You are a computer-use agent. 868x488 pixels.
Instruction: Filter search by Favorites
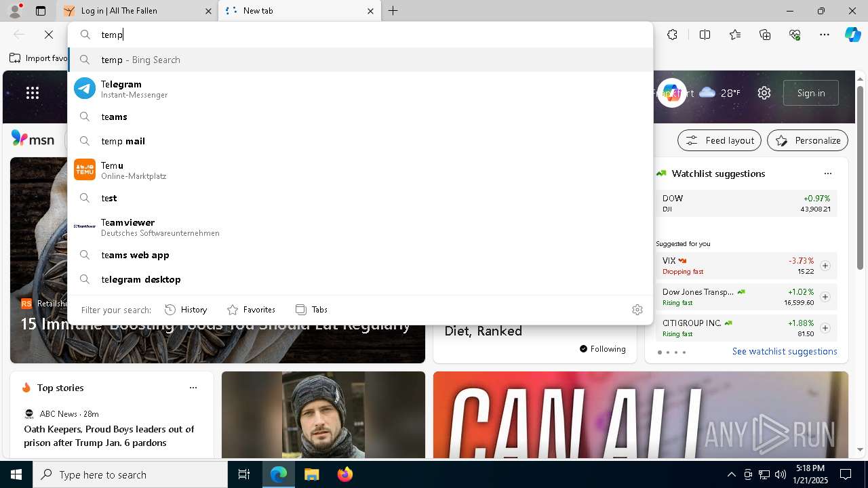click(251, 310)
